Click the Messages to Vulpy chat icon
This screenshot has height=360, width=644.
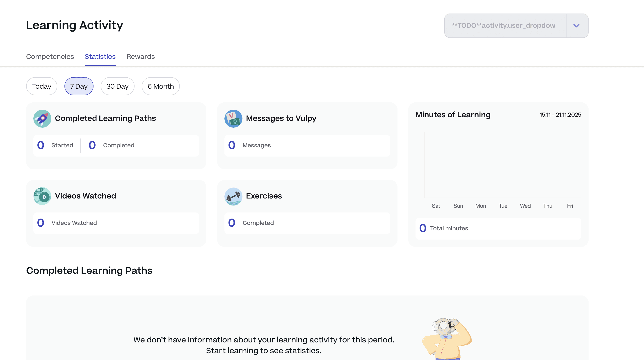pos(233,119)
